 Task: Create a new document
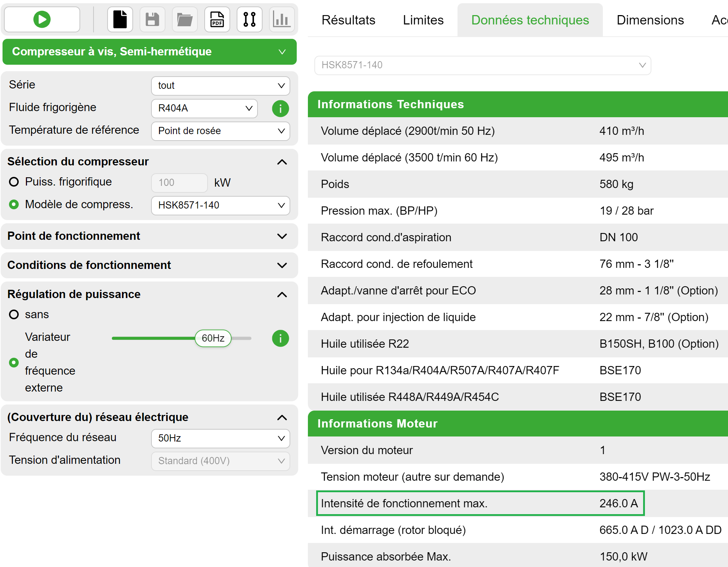click(120, 19)
